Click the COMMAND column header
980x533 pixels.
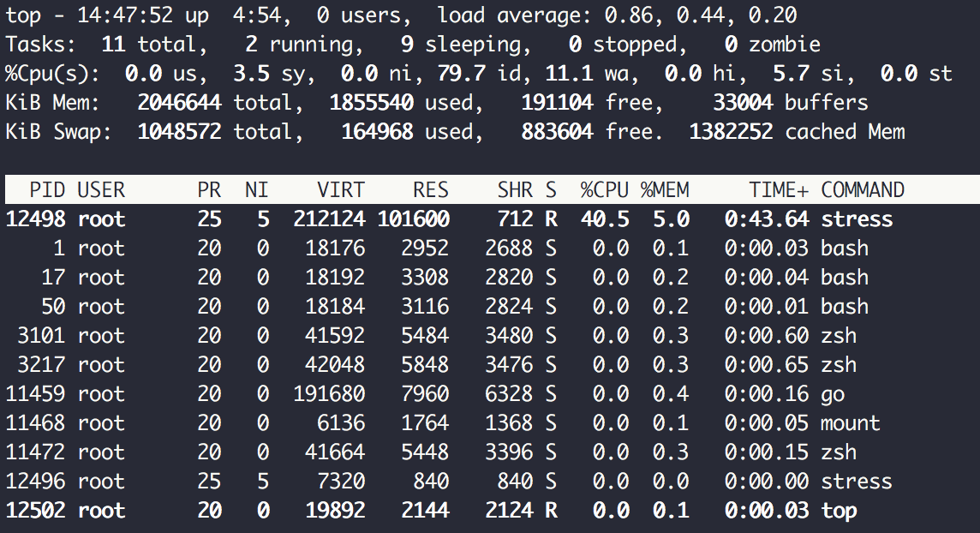click(x=862, y=190)
